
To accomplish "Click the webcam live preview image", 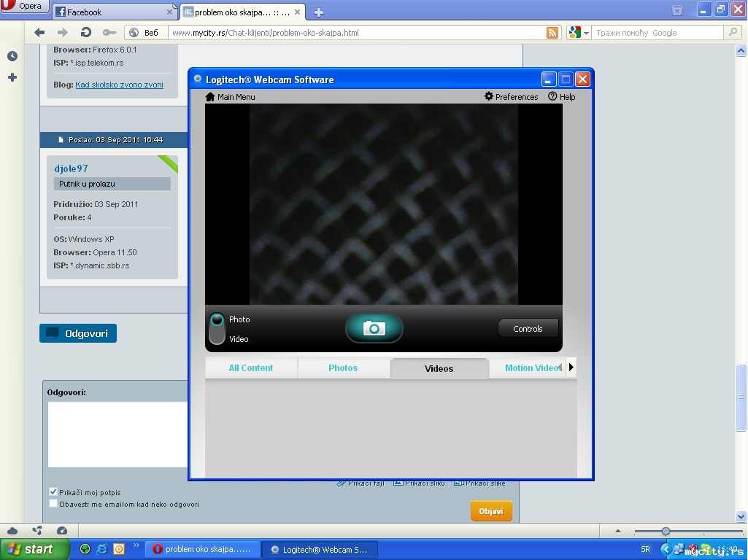I will tap(384, 204).
